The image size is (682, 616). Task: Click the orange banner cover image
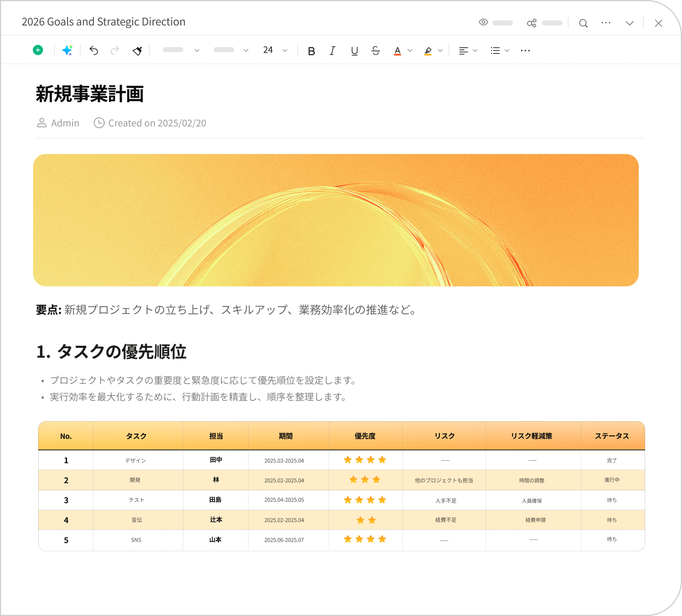[336, 220]
